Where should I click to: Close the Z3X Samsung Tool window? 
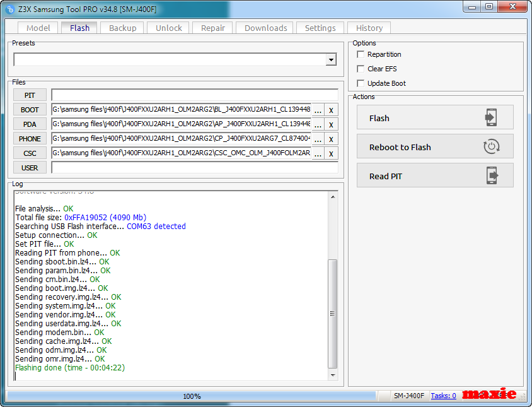click(512, 7)
